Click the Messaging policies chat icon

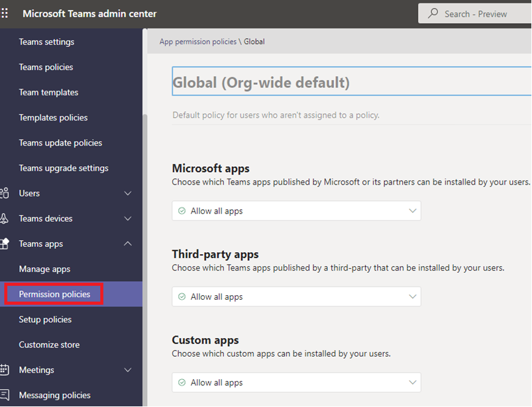pos(5,395)
